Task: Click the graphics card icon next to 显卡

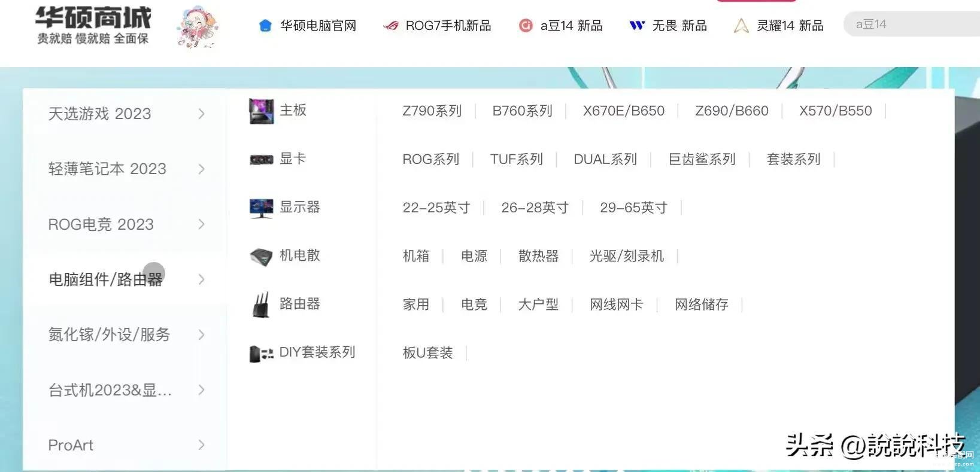Action: [261, 160]
